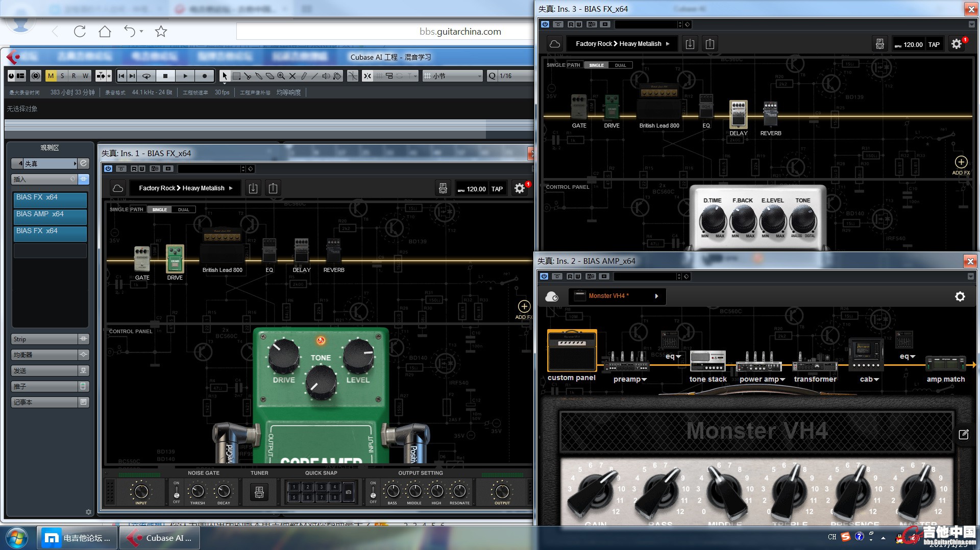Select the Object Selection arrow tool
This screenshot has height=550, width=980.
click(225, 76)
